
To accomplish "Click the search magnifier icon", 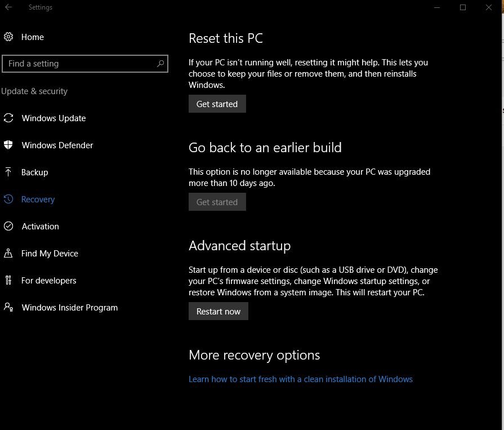I will tap(160, 64).
